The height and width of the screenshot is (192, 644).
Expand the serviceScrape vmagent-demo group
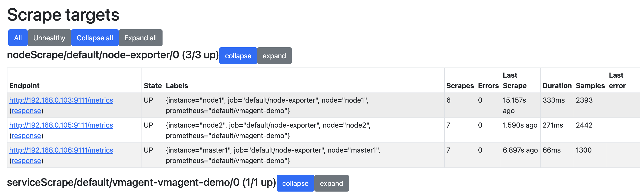coord(331,183)
